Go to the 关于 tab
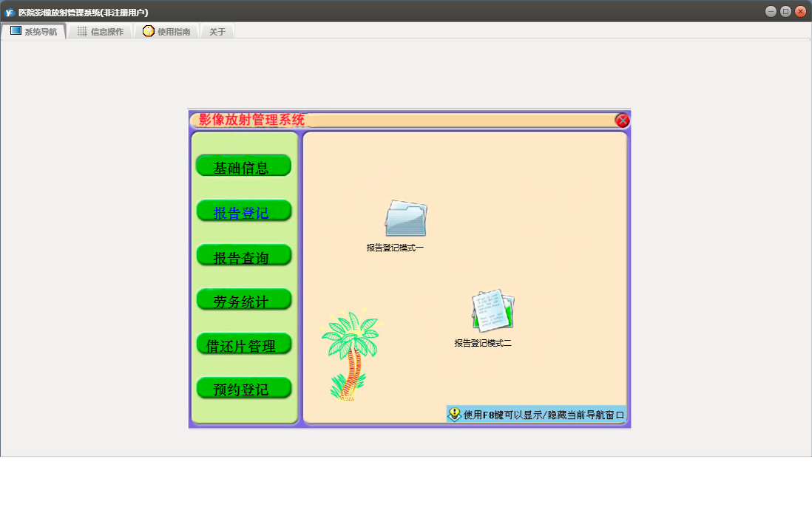The width and height of the screenshot is (812, 527). click(217, 32)
